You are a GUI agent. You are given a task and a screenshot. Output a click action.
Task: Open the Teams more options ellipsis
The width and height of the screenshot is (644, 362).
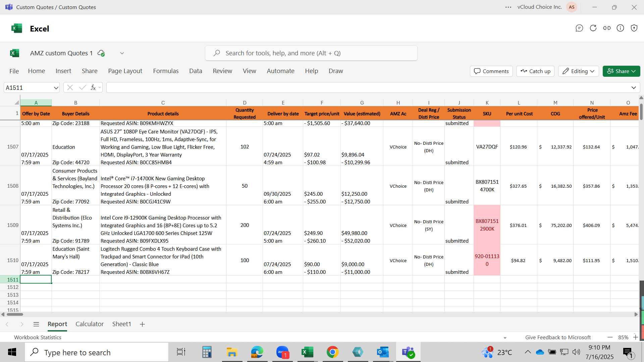(508, 7)
